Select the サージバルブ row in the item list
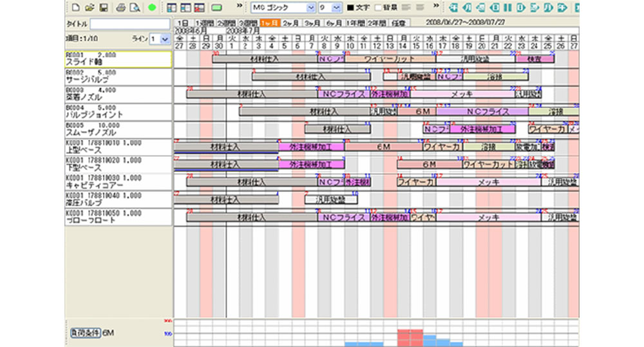This screenshot has width=644, height=347. (118, 77)
